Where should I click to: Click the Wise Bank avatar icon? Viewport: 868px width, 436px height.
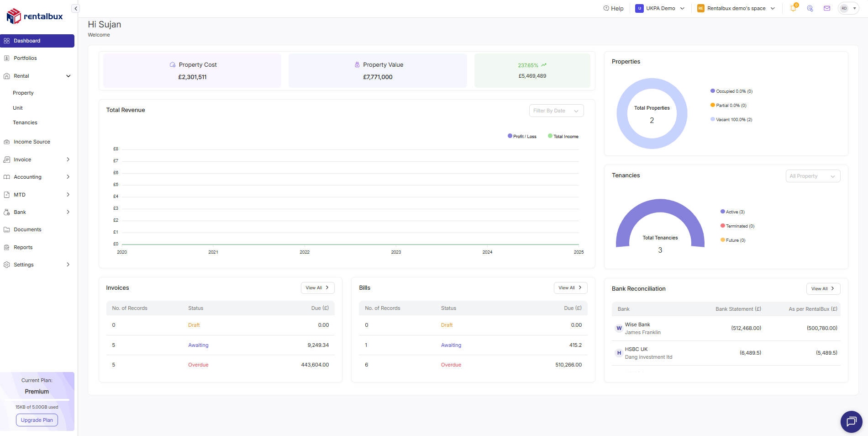pos(619,328)
